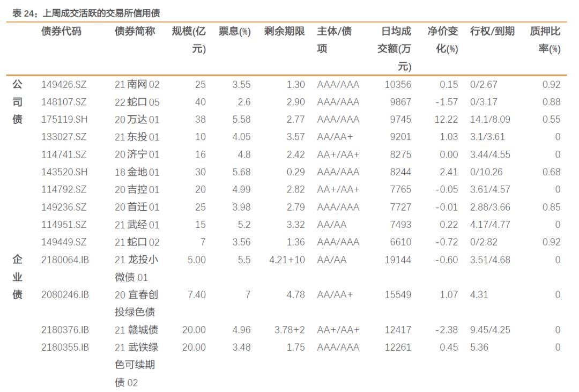Click bond name 20 万达 01

pos(137,120)
